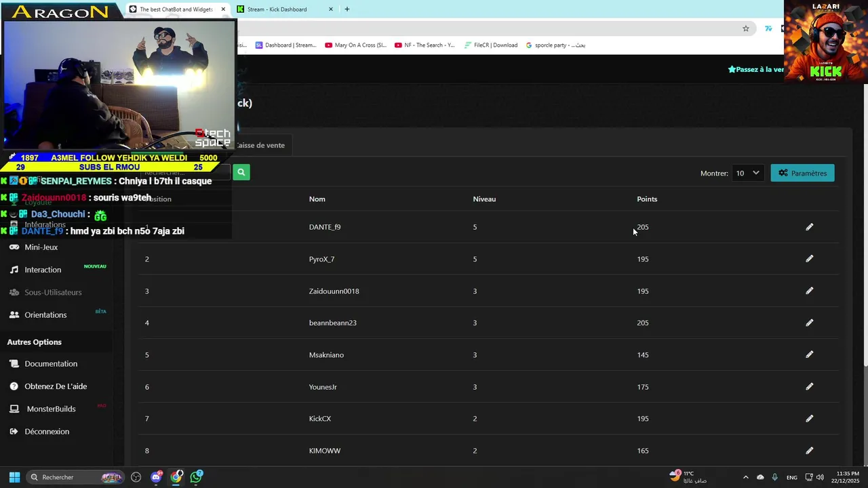868x488 pixels.
Task: Edit YounesJr row with pencil icon
Action: [x=809, y=386]
